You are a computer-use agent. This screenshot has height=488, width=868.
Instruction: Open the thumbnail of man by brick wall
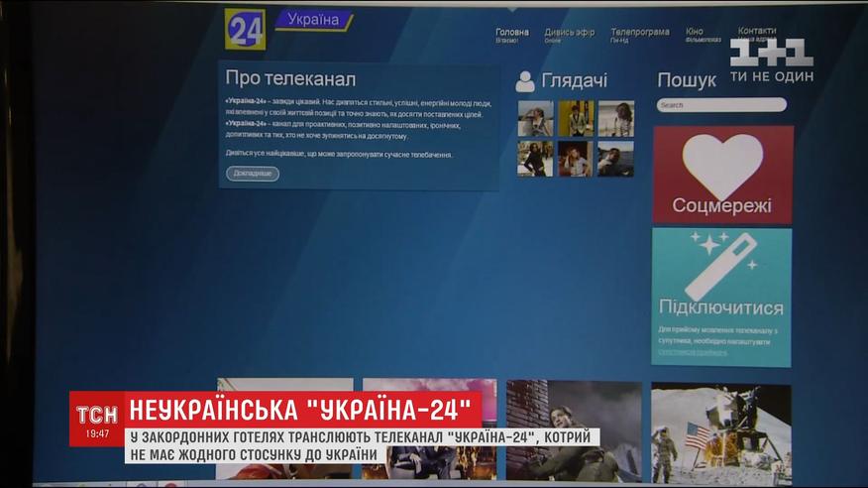(x=574, y=430)
